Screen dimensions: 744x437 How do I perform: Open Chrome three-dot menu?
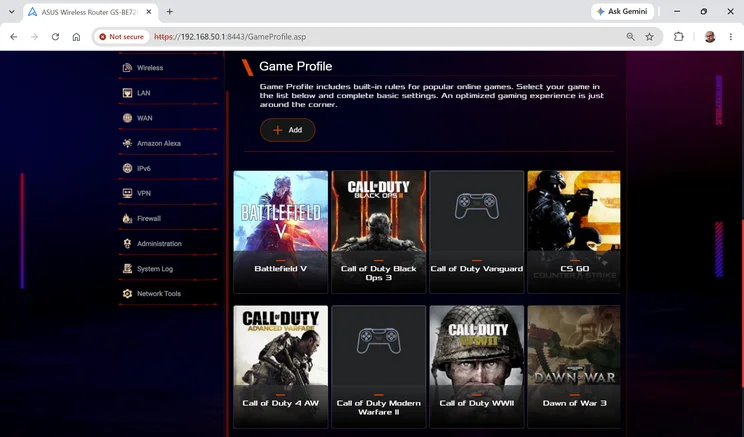(731, 37)
